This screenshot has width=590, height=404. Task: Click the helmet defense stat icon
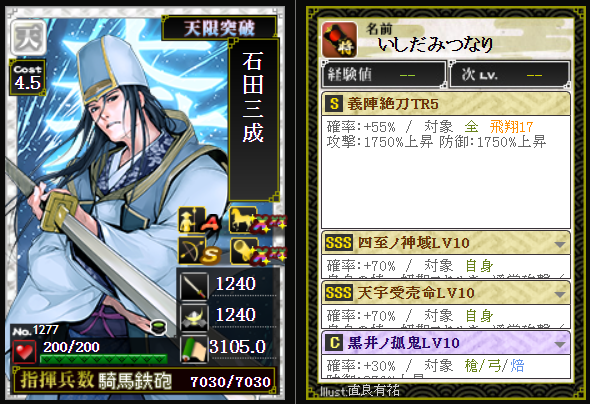coord(194,317)
